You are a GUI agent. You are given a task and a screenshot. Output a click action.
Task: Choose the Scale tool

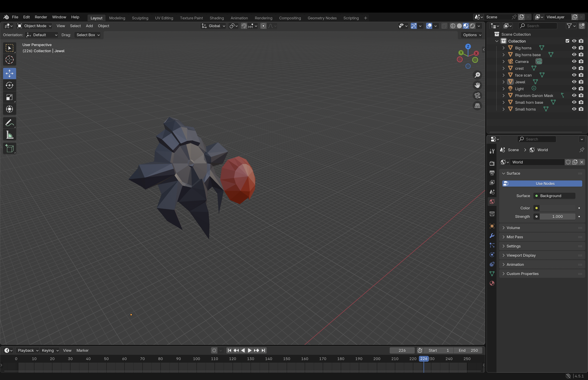point(9,97)
